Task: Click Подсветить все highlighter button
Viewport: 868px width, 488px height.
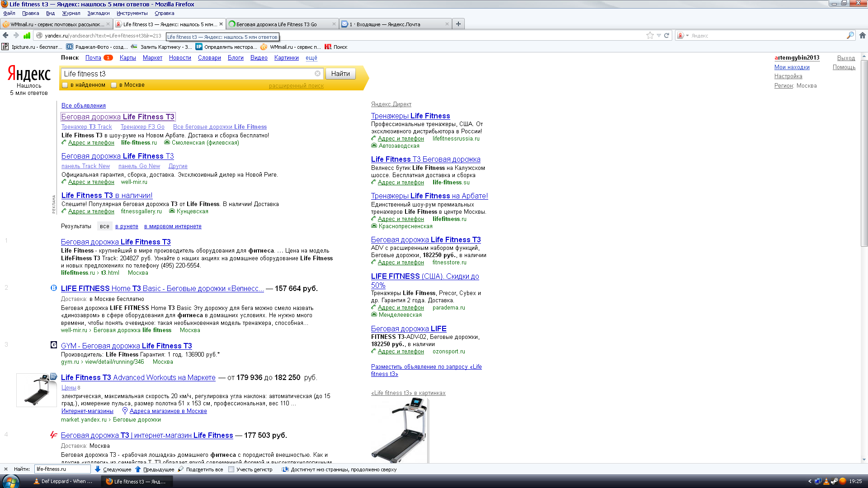Action: (x=200, y=469)
